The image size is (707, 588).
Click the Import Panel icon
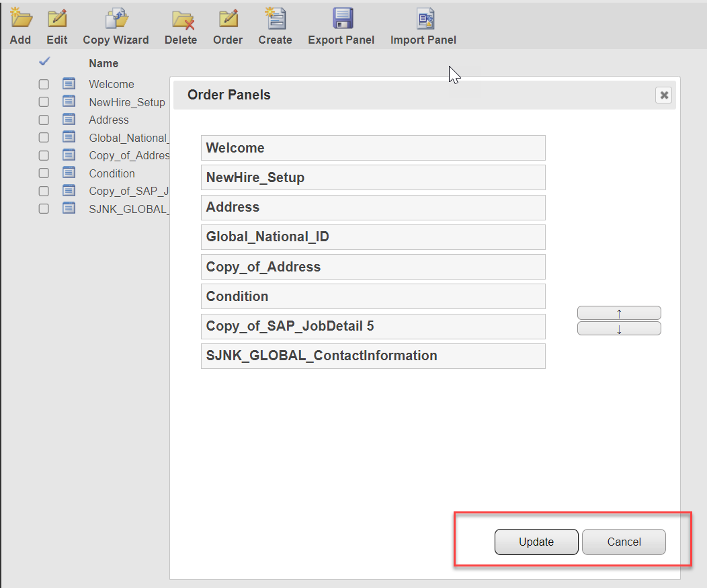point(425,19)
